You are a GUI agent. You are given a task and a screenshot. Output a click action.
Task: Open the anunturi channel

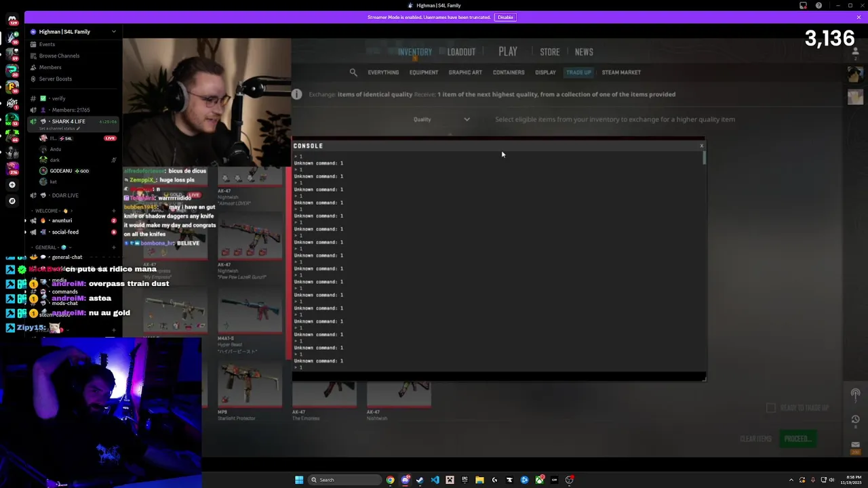tap(72, 220)
